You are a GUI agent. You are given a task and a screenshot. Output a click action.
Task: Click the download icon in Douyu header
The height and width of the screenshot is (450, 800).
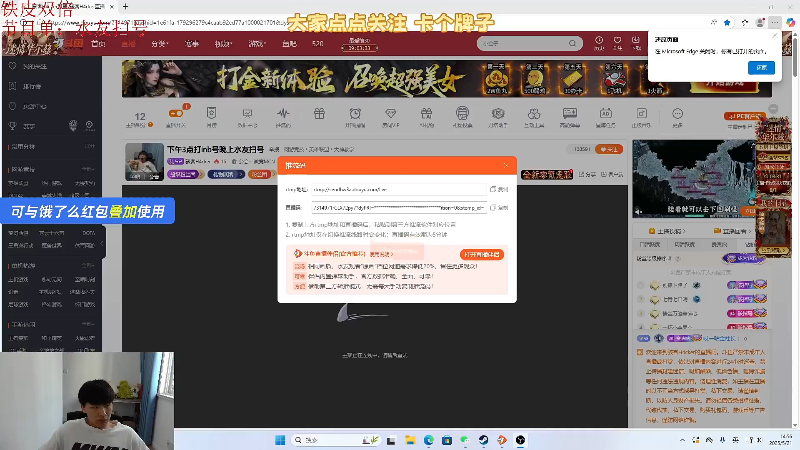[x=636, y=40]
